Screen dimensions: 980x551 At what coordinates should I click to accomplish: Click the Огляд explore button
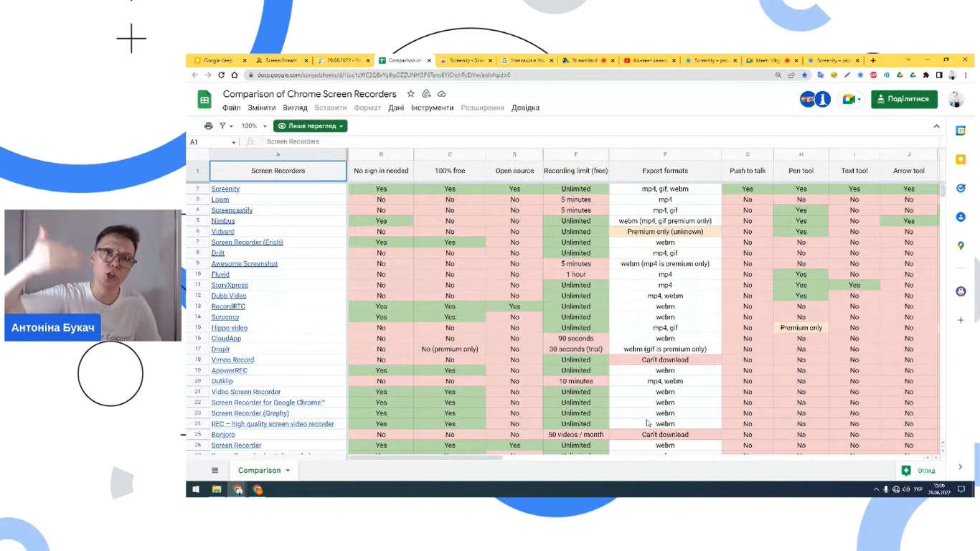pos(920,471)
